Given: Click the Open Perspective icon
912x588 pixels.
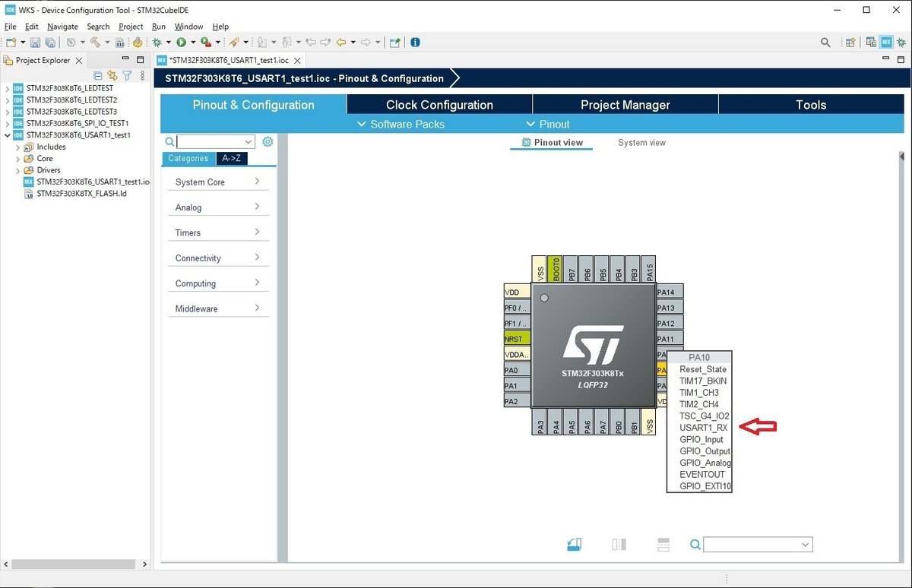Looking at the screenshot, I should [850, 43].
